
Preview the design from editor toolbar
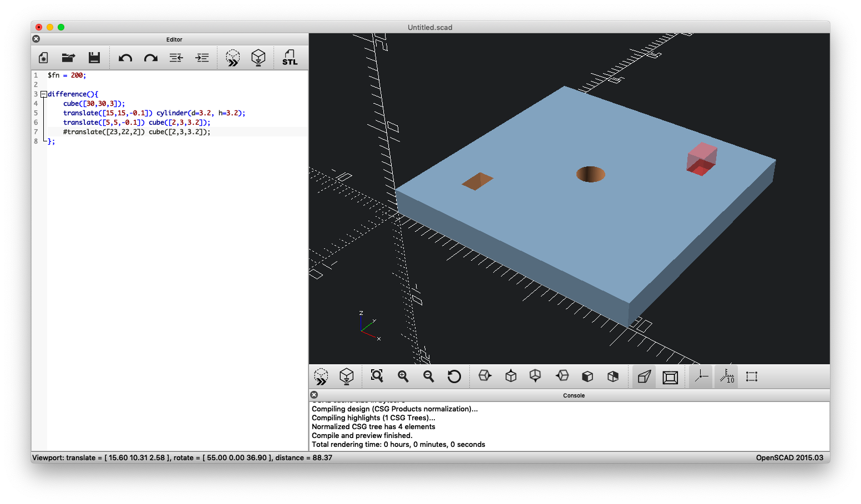click(x=233, y=58)
